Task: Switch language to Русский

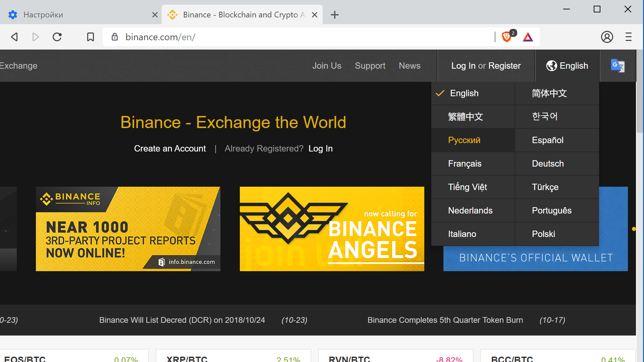Action: [x=473, y=140]
